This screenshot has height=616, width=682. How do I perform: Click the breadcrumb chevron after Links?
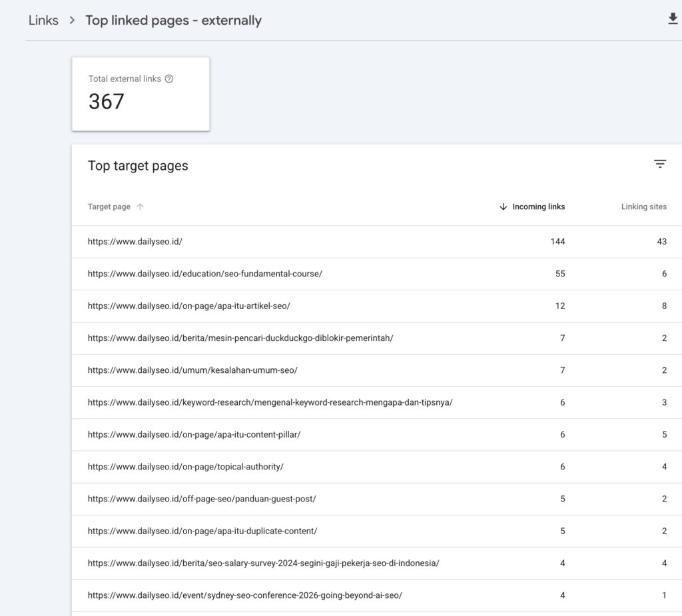(x=72, y=21)
